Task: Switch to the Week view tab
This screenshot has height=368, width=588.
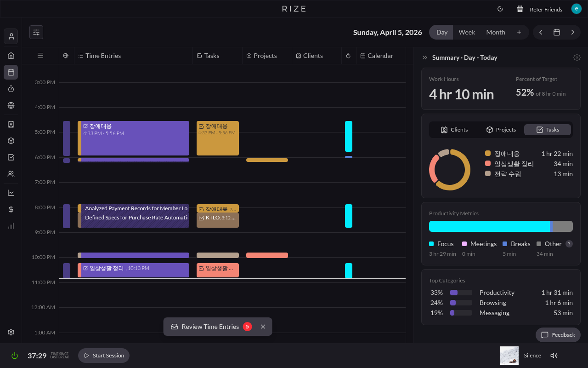Action: click(467, 32)
